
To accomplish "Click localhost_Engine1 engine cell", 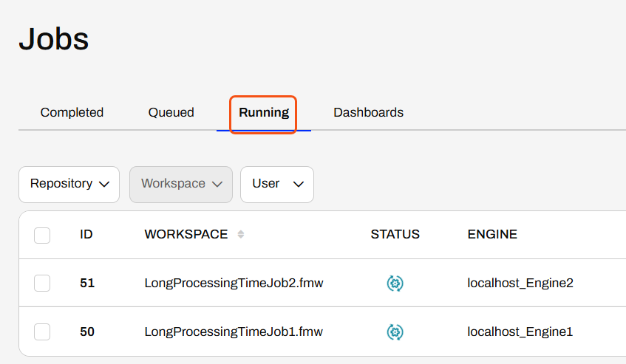I will (520, 332).
